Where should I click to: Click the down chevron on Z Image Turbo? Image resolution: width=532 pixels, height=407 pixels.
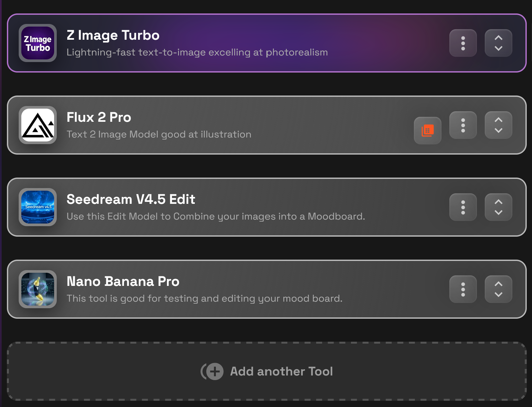(x=498, y=49)
